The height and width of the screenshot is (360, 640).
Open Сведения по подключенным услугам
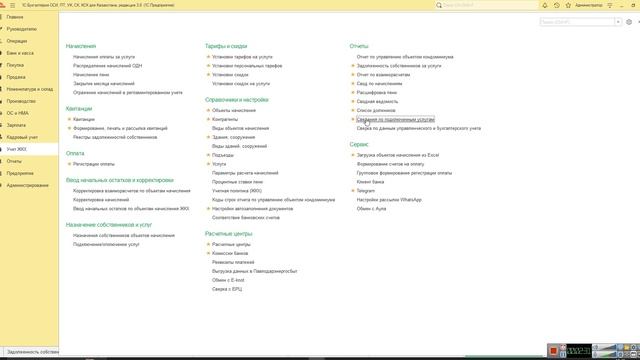(396, 119)
